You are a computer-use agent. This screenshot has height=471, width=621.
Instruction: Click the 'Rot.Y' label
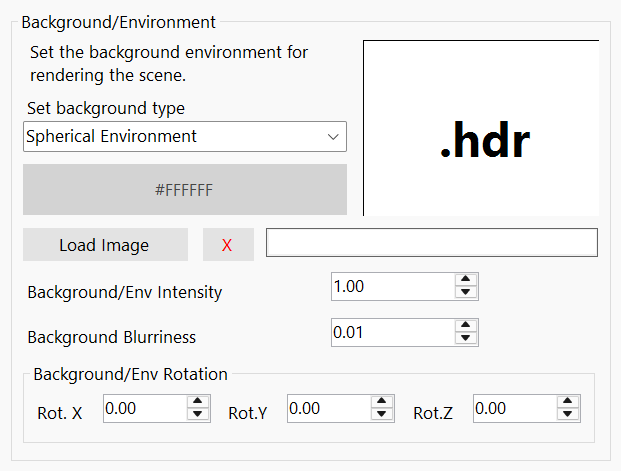[x=248, y=413]
